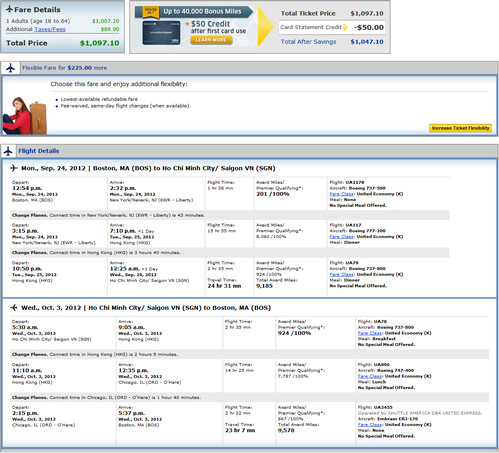Click the 2:32 p.m. Newark arrival time

[123, 188]
